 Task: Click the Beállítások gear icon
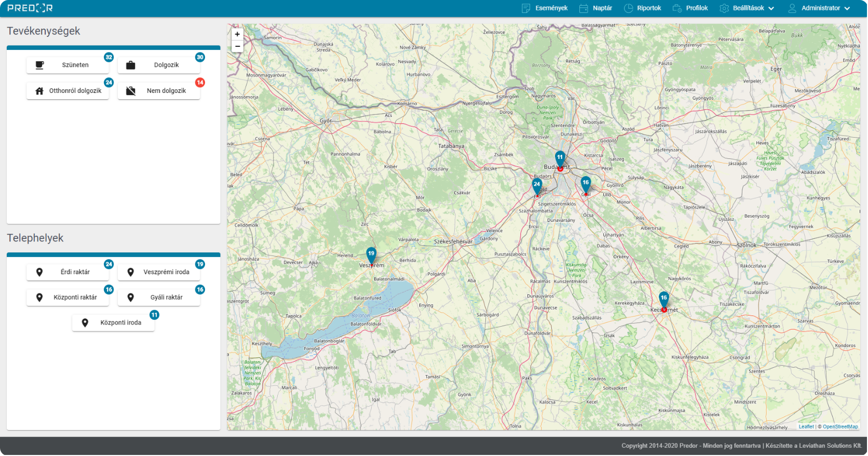point(724,8)
